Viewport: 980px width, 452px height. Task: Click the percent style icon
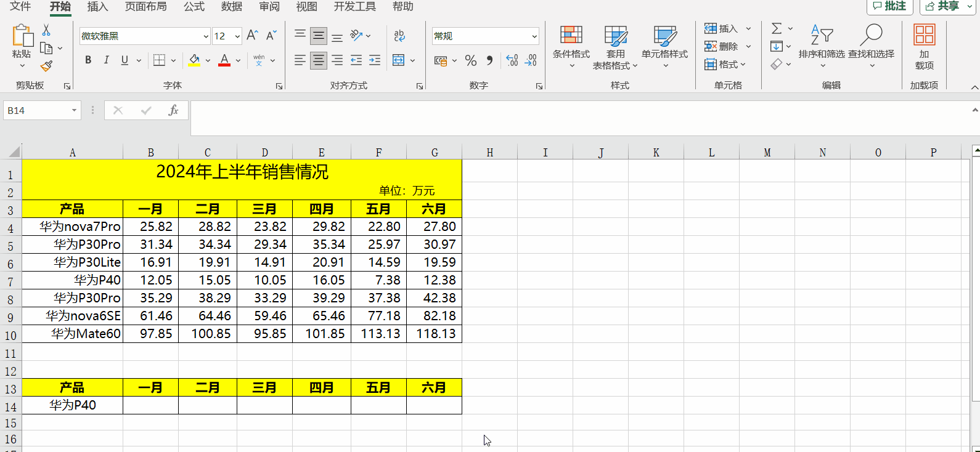(x=471, y=60)
